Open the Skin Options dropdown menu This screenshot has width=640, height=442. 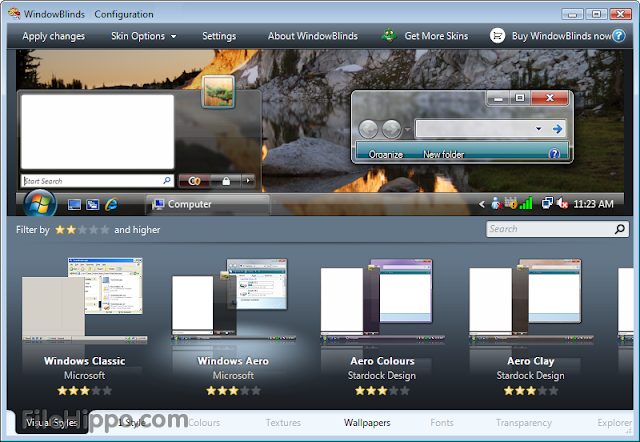[x=144, y=36]
